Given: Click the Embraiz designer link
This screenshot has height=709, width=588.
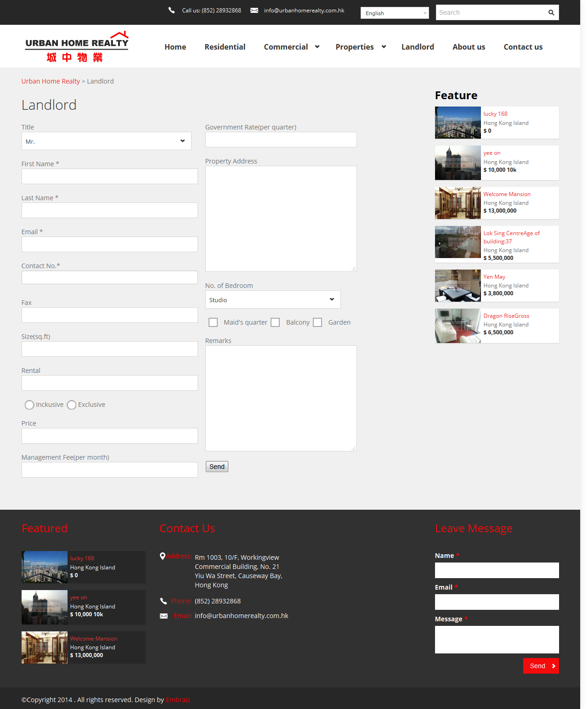Looking at the screenshot, I should [x=178, y=700].
